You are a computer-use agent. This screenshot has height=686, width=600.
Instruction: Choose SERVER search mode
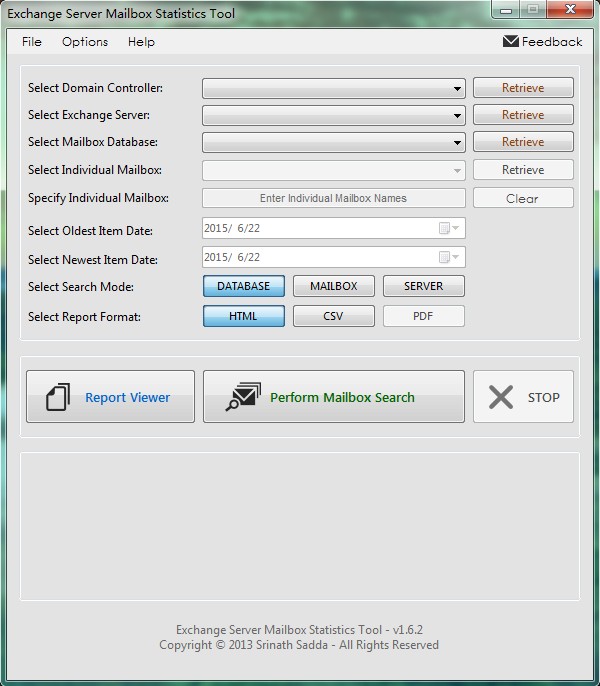pyautogui.click(x=423, y=286)
